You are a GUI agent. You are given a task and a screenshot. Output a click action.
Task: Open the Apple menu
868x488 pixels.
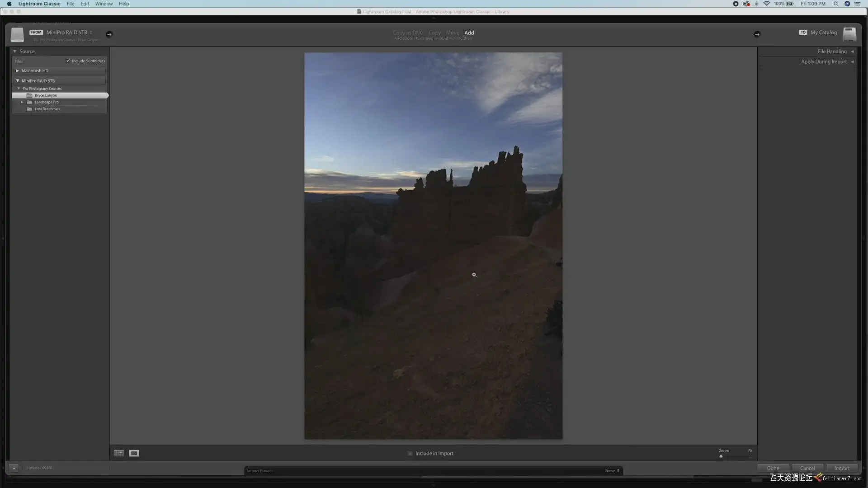9,4
